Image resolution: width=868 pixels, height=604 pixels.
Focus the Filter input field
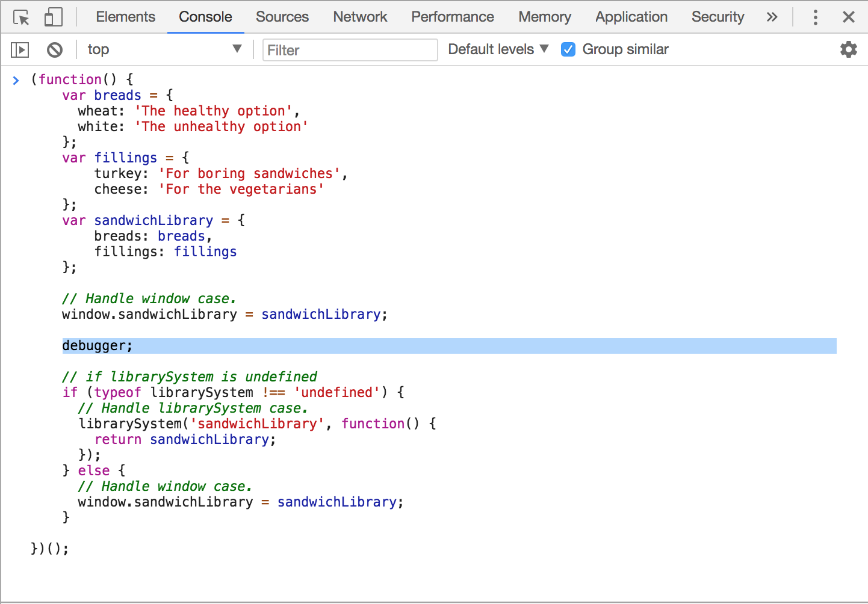point(350,50)
